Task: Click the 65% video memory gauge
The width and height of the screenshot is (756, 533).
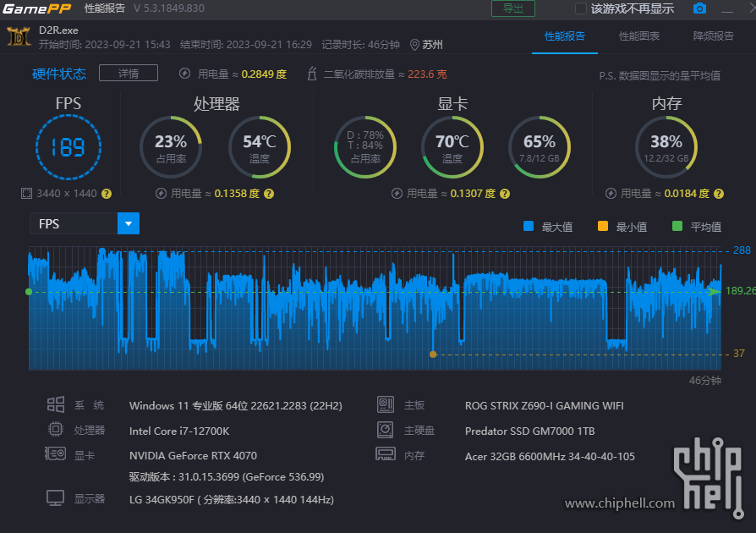Action: click(540, 147)
